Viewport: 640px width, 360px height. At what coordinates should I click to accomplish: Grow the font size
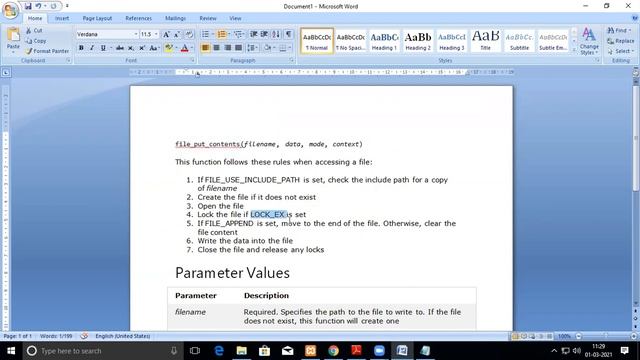166,35
